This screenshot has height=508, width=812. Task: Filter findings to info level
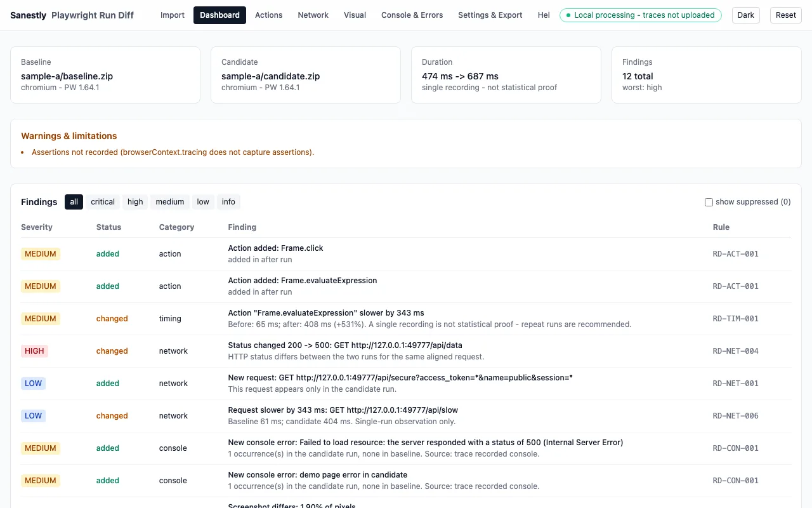(x=228, y=202)
